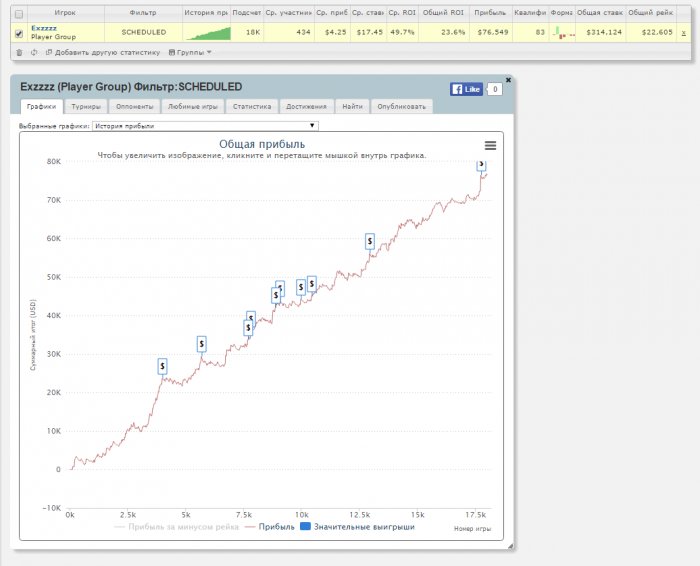Toggle the header select-all checkbox
Image resolution: width=700 pixels, height=566 pixels.
19,14
